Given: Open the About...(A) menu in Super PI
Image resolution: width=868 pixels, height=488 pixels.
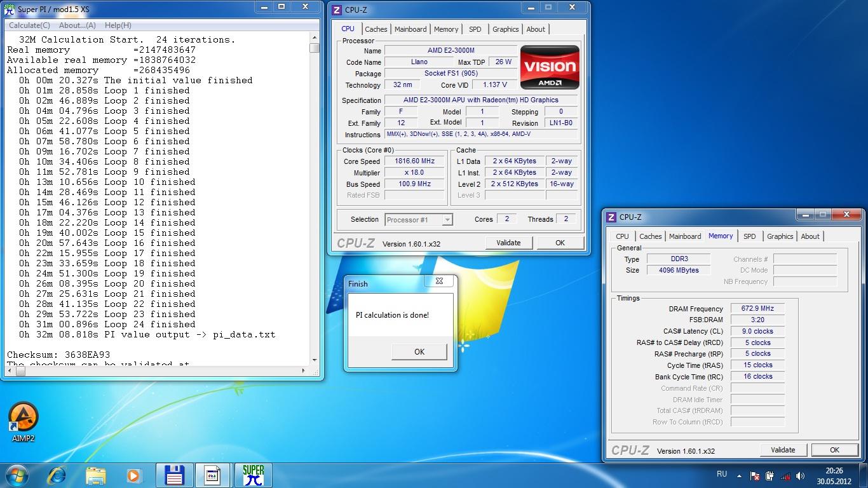Looking at the screenshot, I should [x=77, y=25].
